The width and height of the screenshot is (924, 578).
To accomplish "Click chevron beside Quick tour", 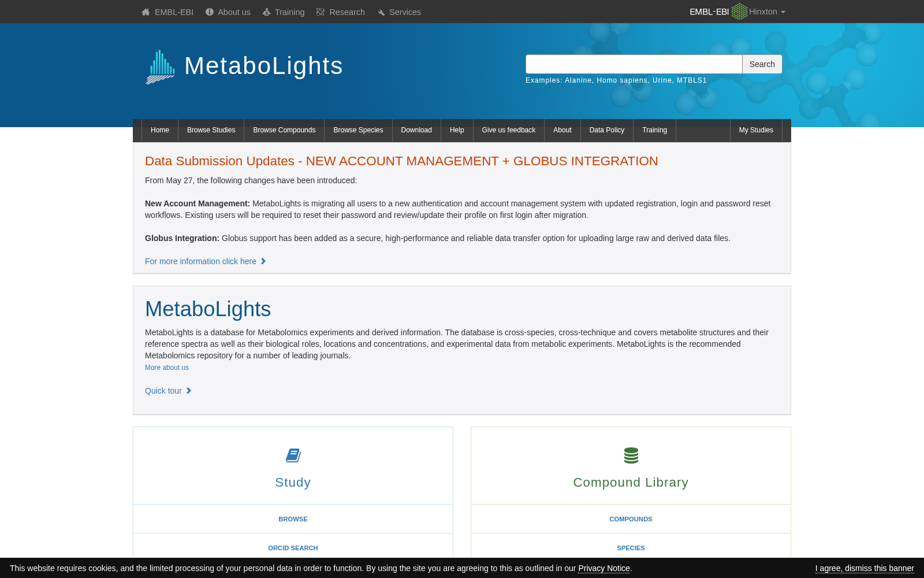I will point(189,391).
